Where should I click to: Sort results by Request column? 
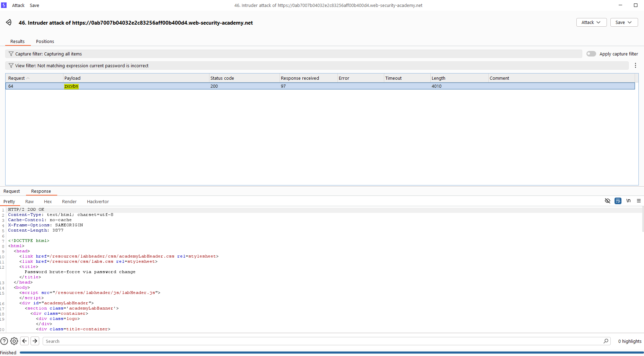17,78
